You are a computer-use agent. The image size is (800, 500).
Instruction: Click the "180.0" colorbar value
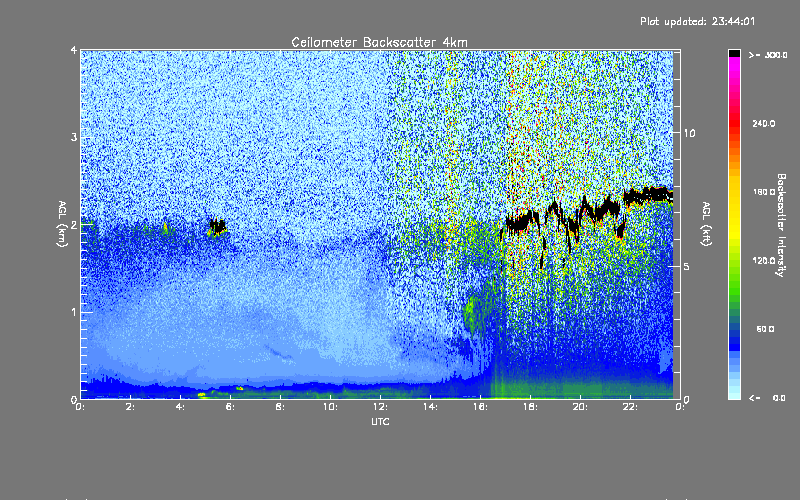click(764, 192)
